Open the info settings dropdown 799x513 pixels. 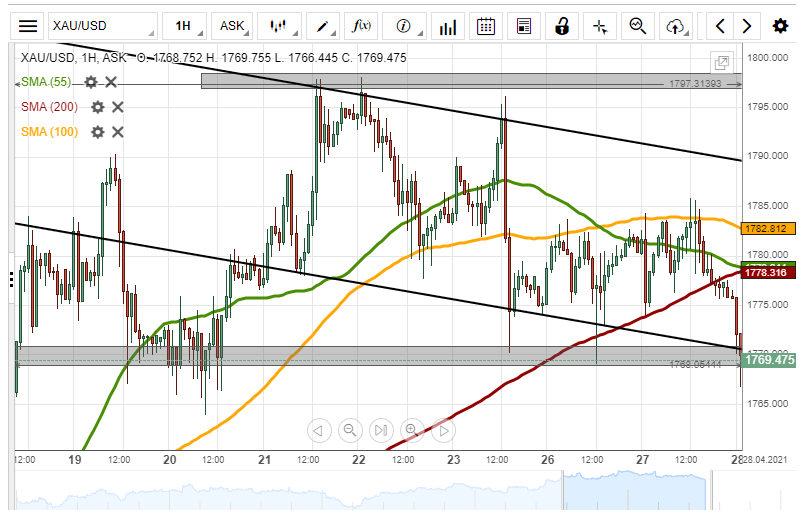(x=404, y=26)
